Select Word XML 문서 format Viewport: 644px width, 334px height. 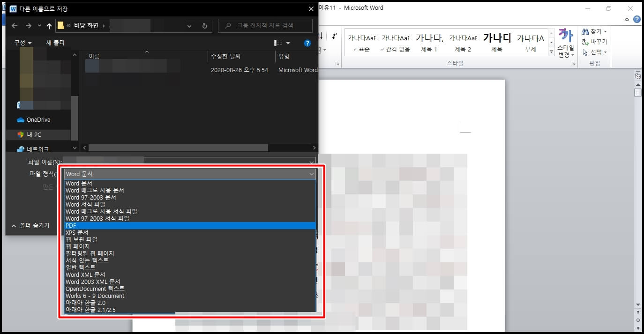click(190, 275)
